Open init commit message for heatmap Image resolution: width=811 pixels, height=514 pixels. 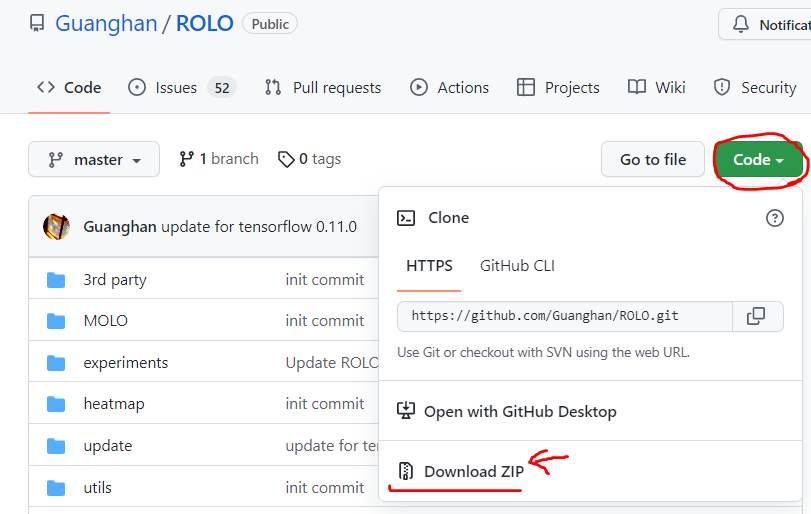tap(325, 403)
